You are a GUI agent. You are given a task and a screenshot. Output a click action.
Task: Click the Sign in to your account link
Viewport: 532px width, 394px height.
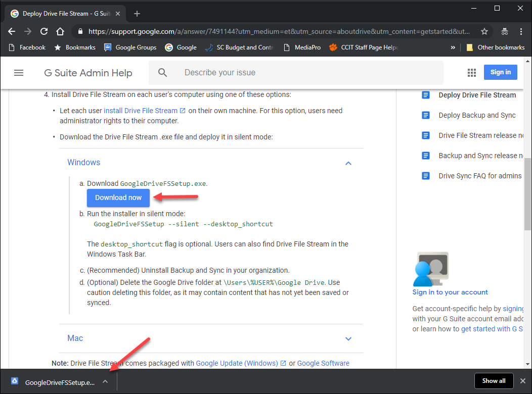pyautogui.click(x=450, y=292)
